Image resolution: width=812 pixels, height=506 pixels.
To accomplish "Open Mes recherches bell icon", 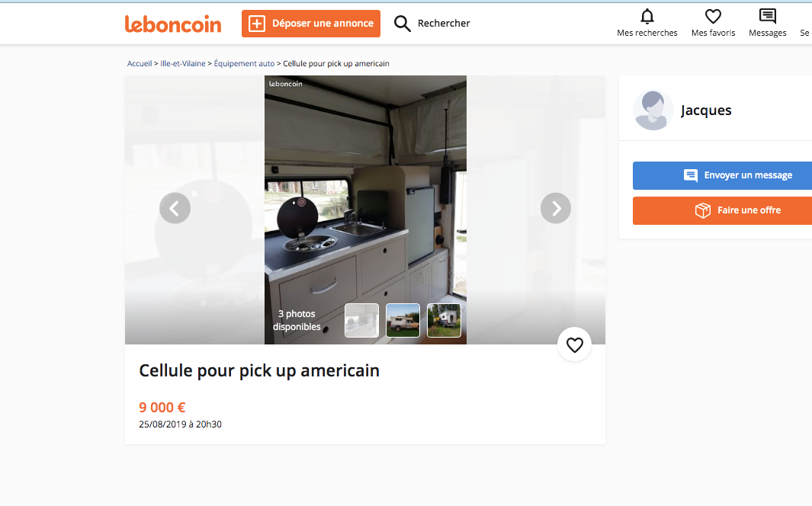I will pyautogui.click(x=647, y=17).
